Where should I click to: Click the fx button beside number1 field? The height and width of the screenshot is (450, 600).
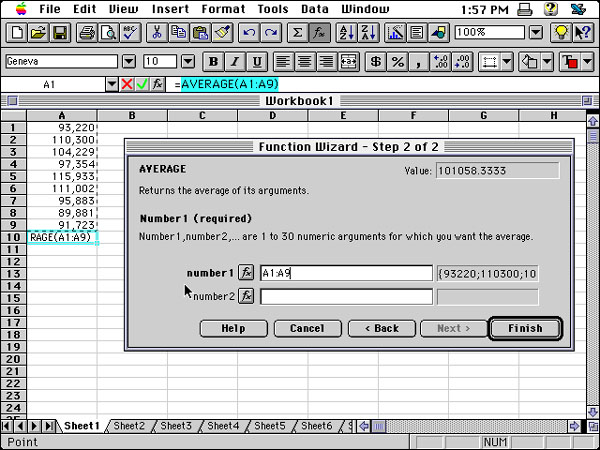coord(246,273)
